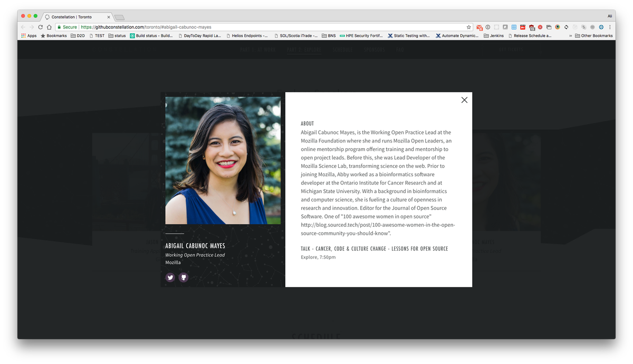Screen dimensions: 633x364
Task: Open the Build status bookmark
Action: [151, 36]
